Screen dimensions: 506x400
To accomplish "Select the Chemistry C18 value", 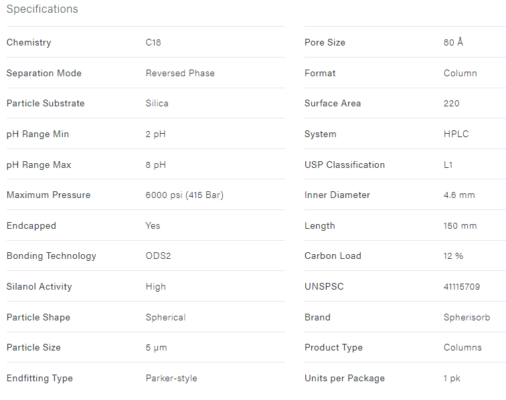I will [153, 43].
